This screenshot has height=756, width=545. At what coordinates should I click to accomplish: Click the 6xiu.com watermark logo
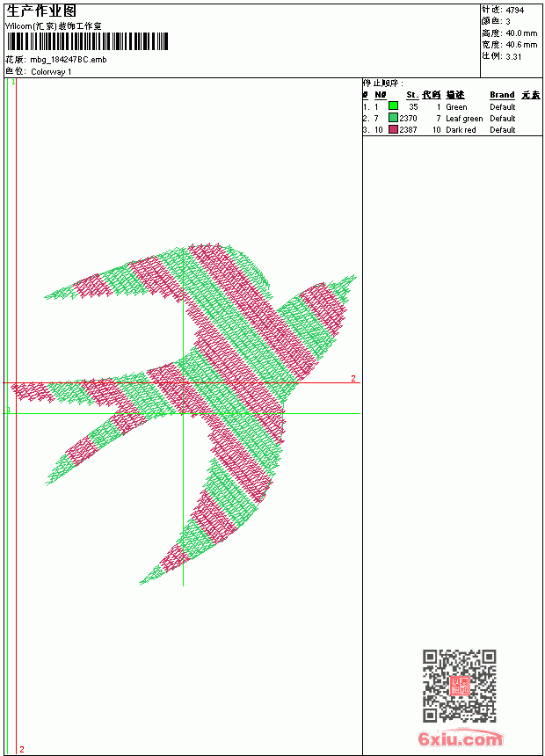coord(461,738)
